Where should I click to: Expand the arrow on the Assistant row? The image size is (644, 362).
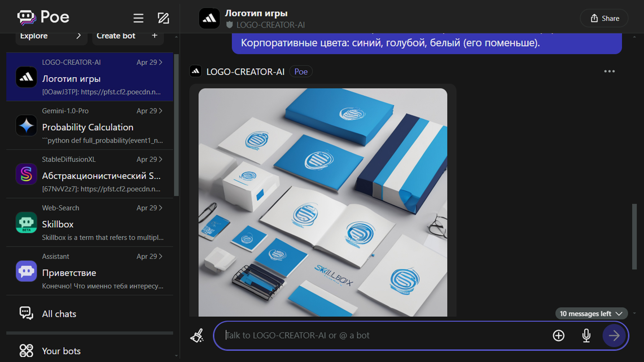(x=161, y=256)
